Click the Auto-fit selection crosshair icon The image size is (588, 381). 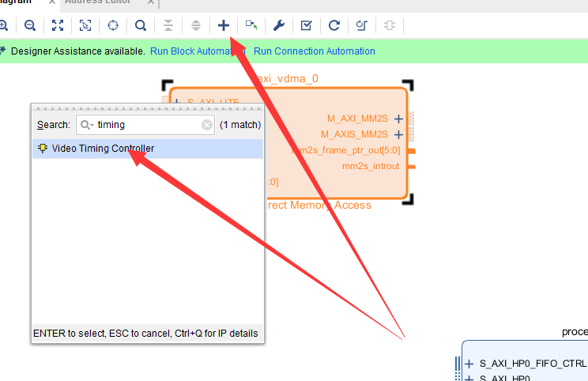click(113, 25)
